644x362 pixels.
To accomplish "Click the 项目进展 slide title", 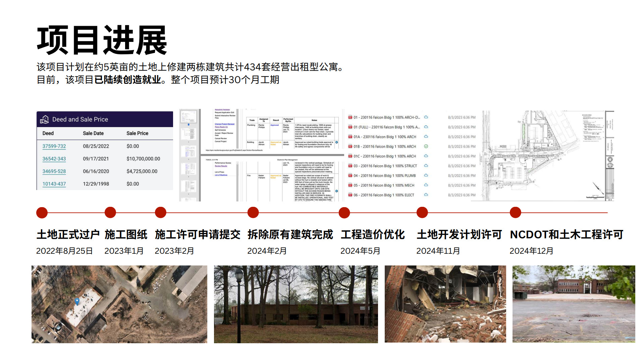I will pos(102,40).
